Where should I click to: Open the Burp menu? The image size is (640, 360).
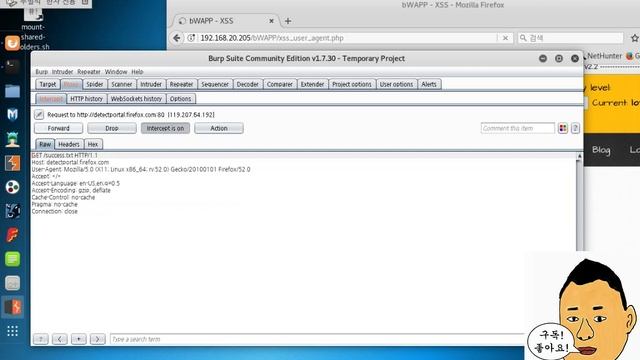pos(41,72)
